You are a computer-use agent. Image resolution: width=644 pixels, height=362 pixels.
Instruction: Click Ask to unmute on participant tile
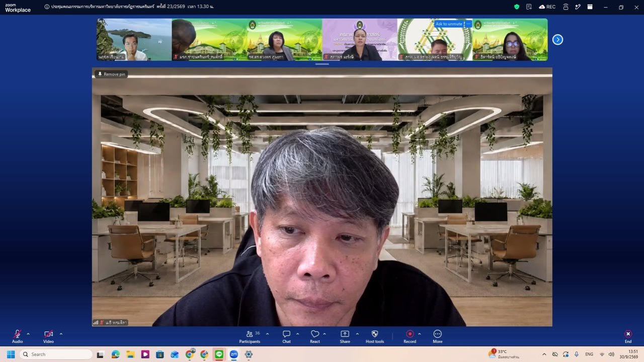(449, 24)
